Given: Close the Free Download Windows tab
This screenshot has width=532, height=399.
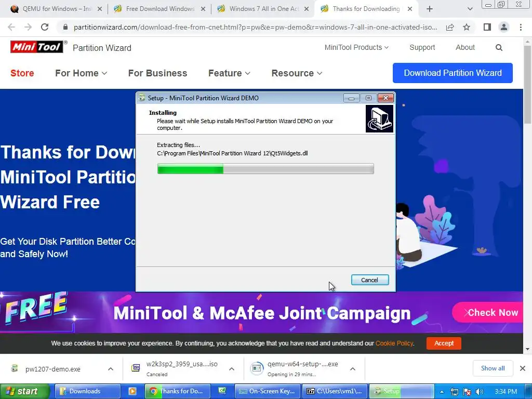Looking at the screenshot, I should coord(203,9).
